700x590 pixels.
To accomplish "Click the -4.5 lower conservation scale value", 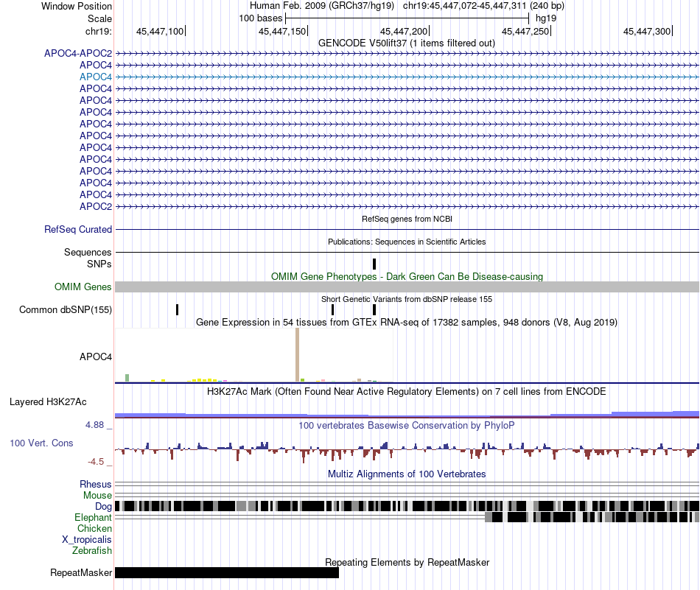I will pos(96,462).
